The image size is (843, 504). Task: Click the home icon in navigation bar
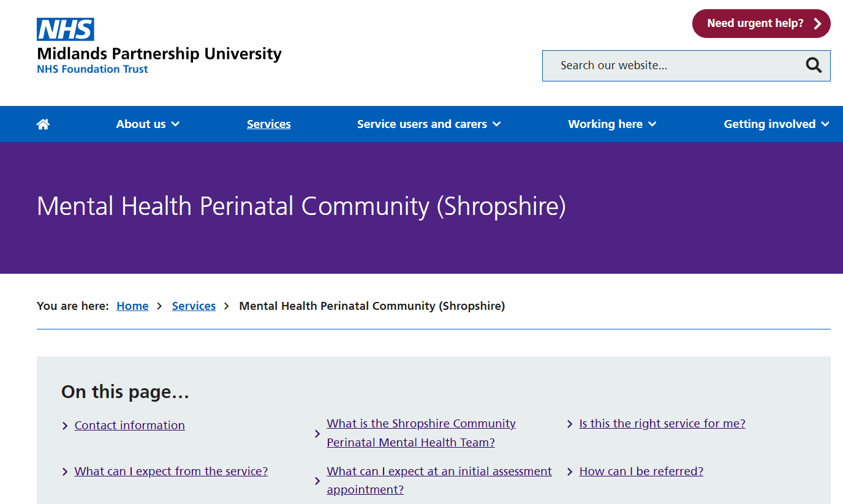(x=43, y=124)
